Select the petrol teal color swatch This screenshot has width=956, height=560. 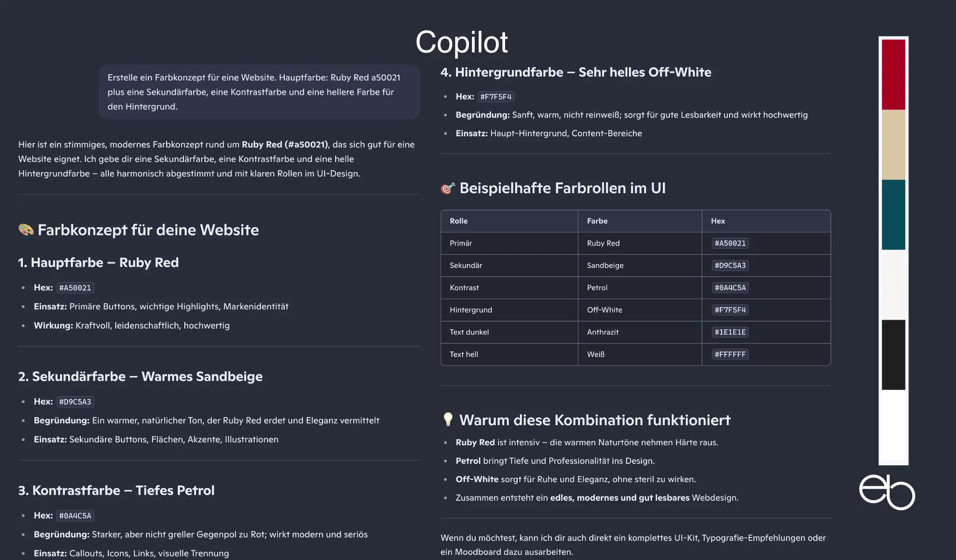(x=893, y=215)
